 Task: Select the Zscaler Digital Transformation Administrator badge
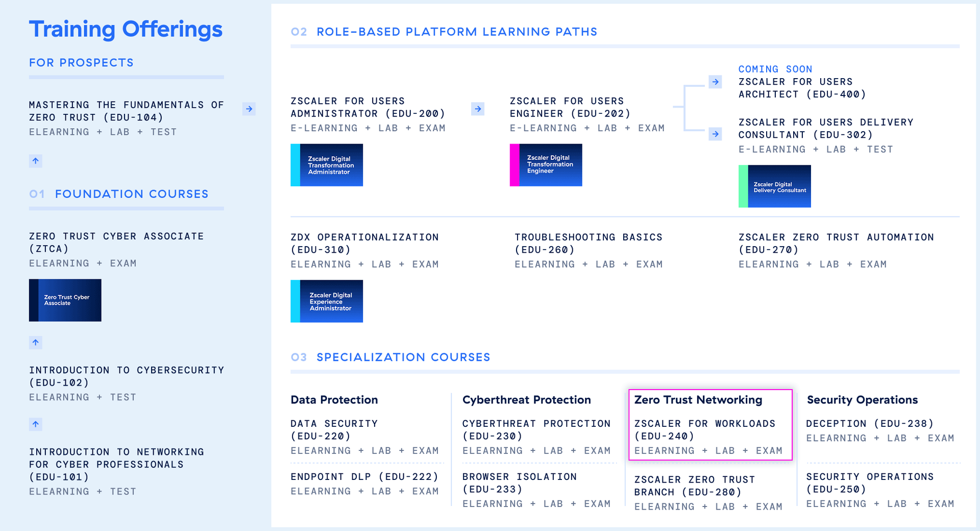[x=327, y=165]
